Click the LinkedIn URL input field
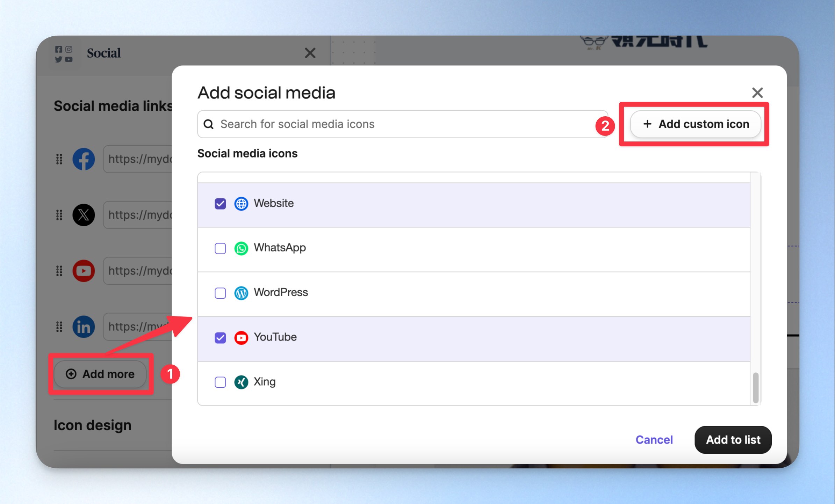This screenshot has height=504, width=835. [x=138, y=327]
